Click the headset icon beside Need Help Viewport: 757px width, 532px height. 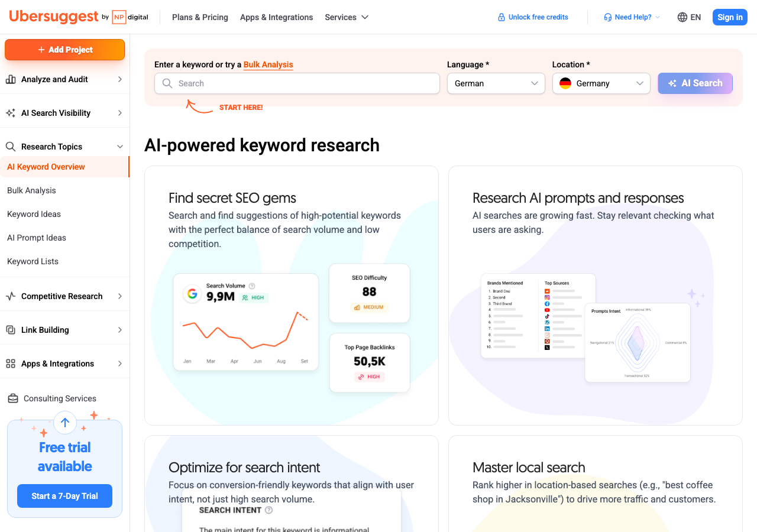click(x=608, y=17)
